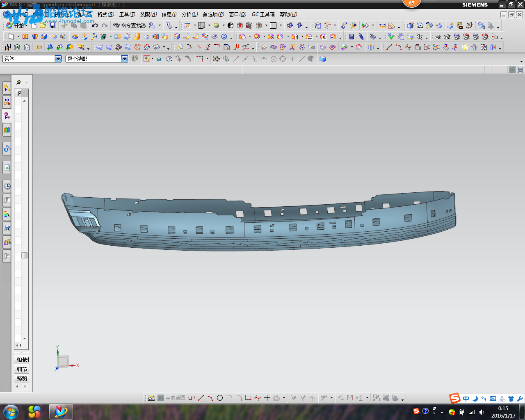Expand the rendering style dropdown arrow
This screenshot has height=420, width=525.
point(224,25)
